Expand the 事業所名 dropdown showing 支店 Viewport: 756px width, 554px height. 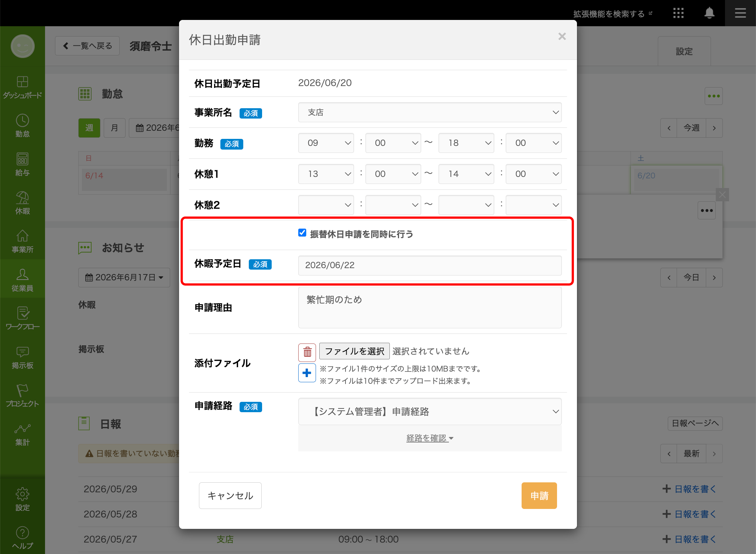(430, 112)
